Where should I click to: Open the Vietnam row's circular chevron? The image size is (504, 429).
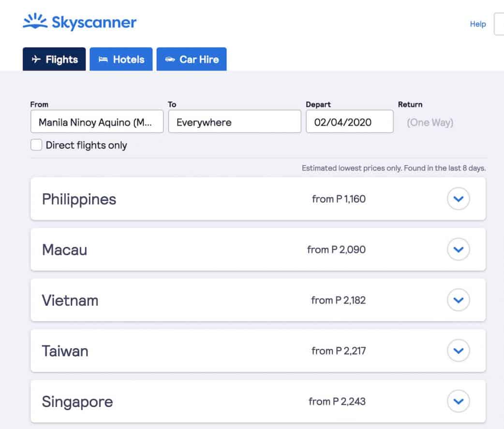(458, 300)
